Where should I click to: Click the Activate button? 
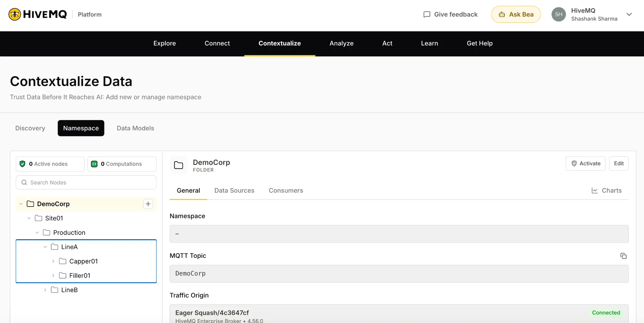click(586, 163)
